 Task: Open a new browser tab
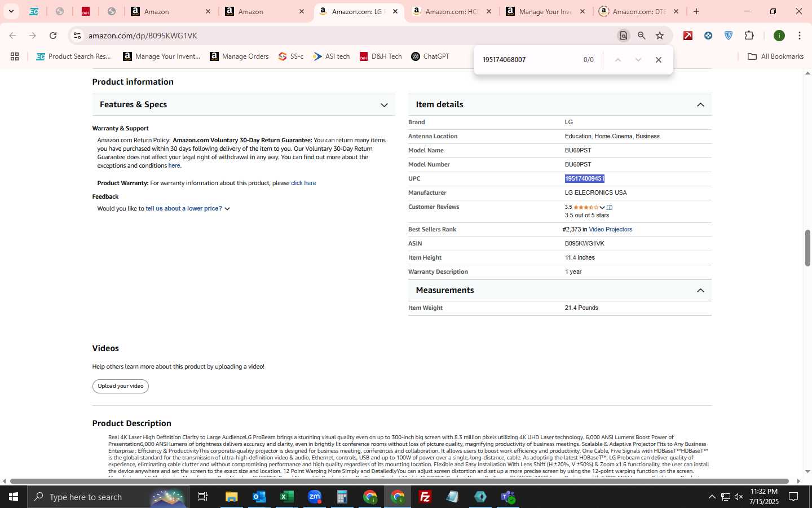(696, 11)
